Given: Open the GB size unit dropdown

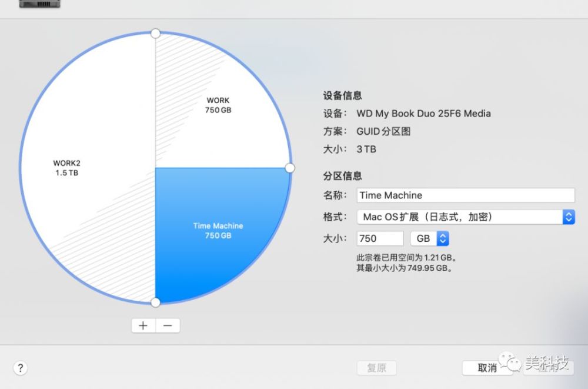Looking at the screenshot, I should (430, 238).
